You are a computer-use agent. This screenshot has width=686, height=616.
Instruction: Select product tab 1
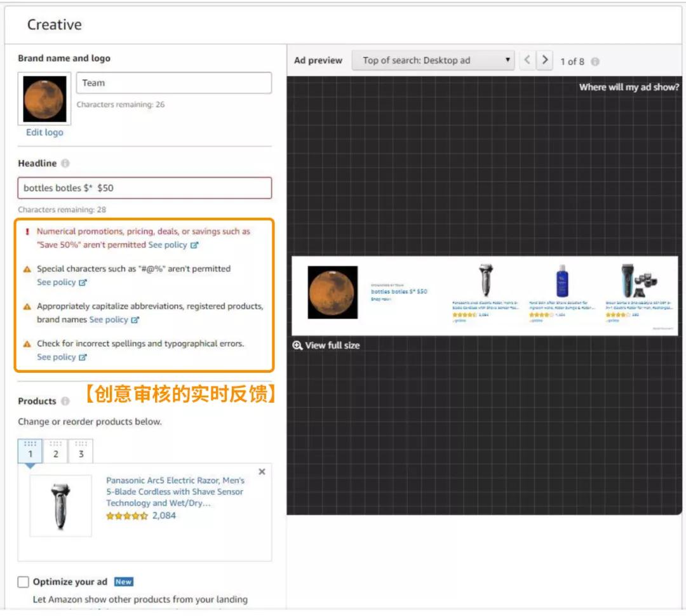30,452
